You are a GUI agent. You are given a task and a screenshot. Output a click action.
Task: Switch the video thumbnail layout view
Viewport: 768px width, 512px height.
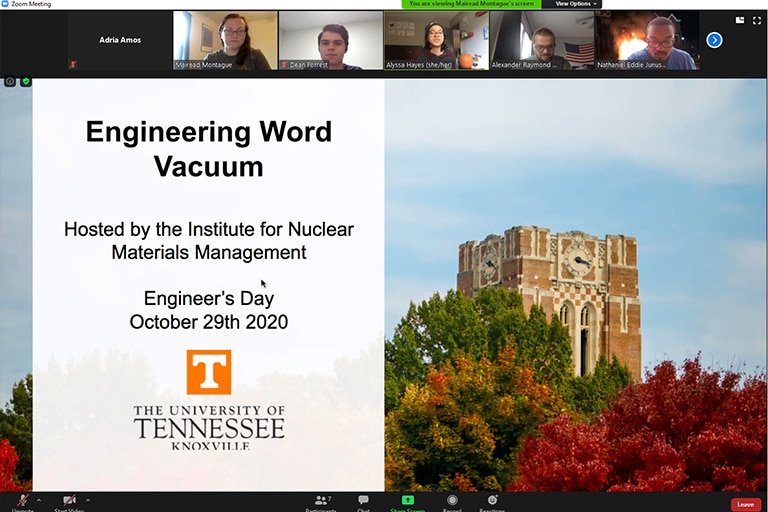click(740, 20)
